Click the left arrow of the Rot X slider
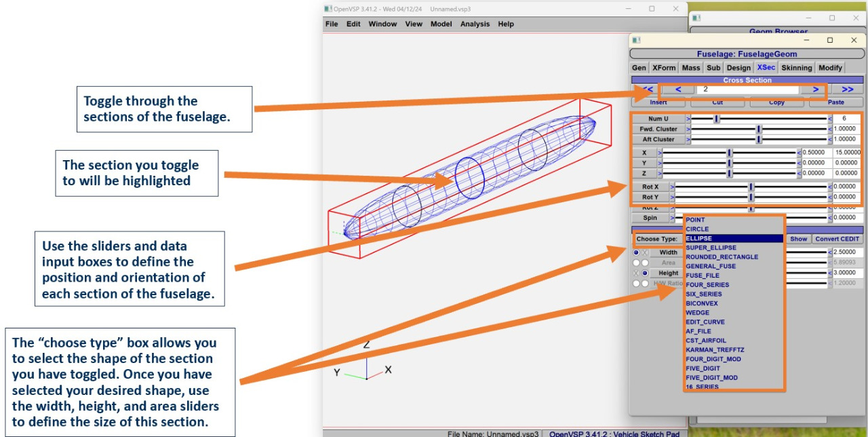 [672, 187]
